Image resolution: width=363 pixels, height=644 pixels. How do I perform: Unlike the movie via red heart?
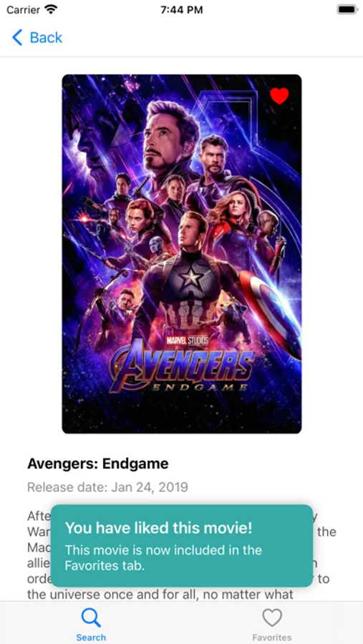tap(279, 96)
